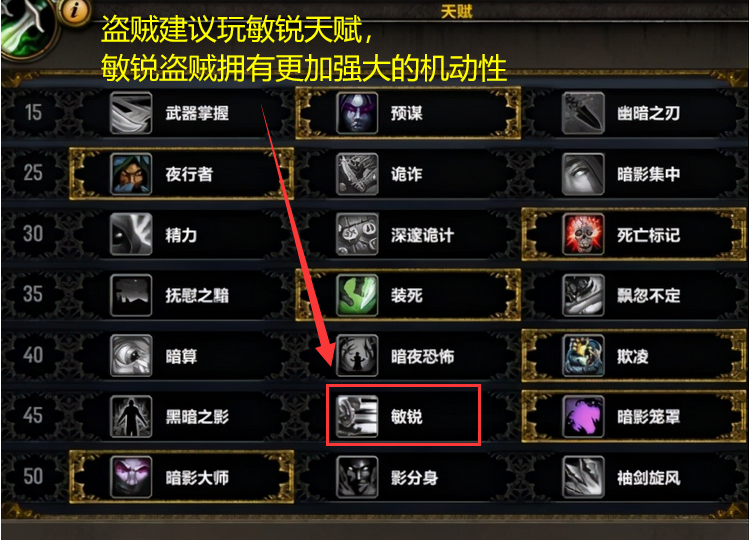Click the rogue class portrait

26,26
